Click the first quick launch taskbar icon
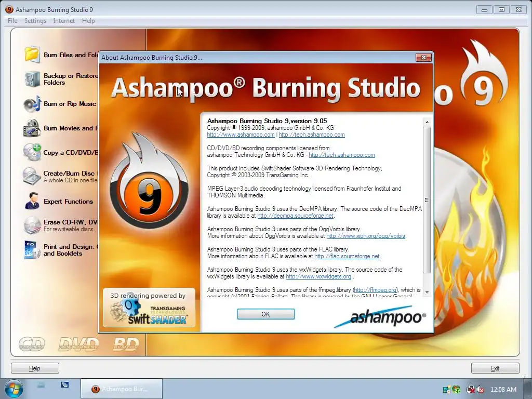532x399 pixels. (41, 385)
